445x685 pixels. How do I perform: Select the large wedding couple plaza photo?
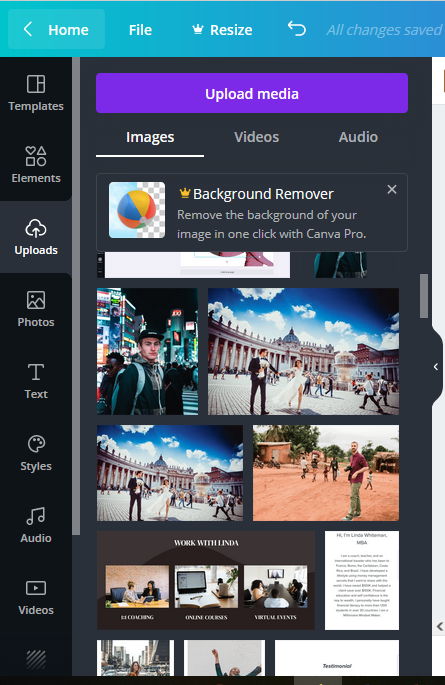click(x=303, y=351)
